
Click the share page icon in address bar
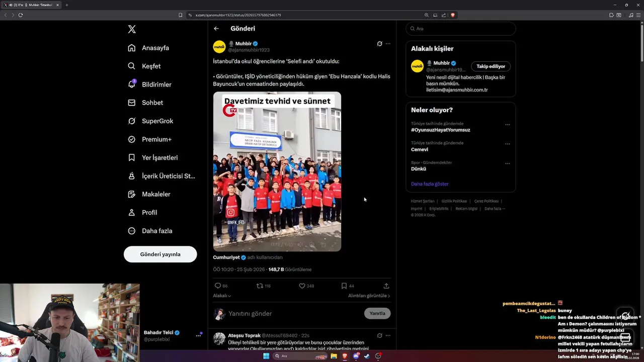(444, 15)
